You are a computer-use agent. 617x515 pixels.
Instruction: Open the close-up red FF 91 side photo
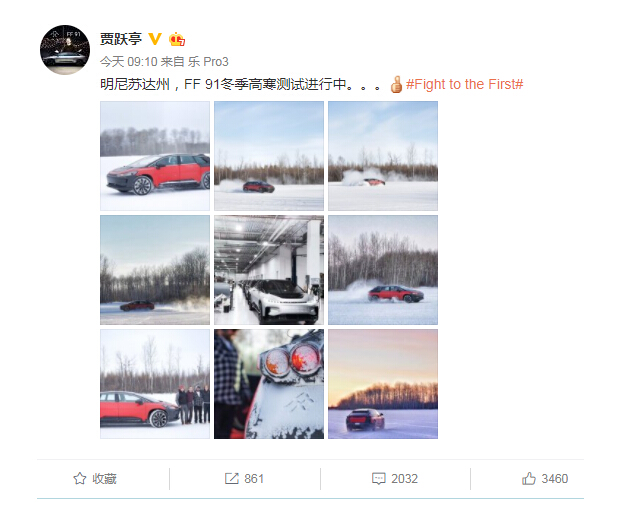pos(155,156)
